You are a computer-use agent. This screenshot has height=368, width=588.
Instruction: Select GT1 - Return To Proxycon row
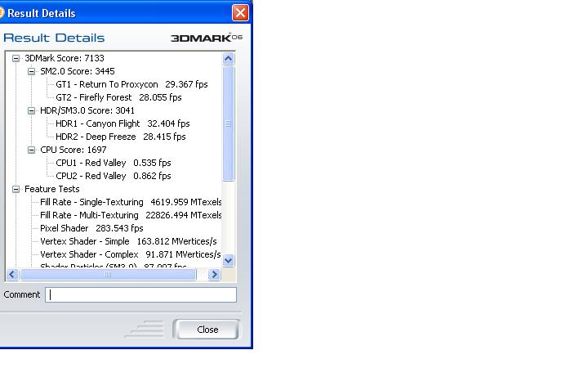click(x=131, y=84)
